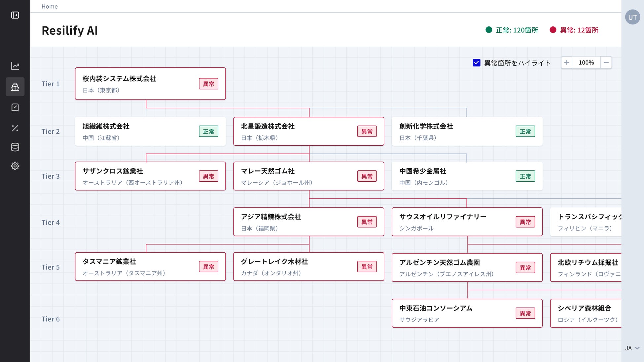The image size is (644, 362).
Task: Open the database icon in the sidebar
Action: pos(15,147)
